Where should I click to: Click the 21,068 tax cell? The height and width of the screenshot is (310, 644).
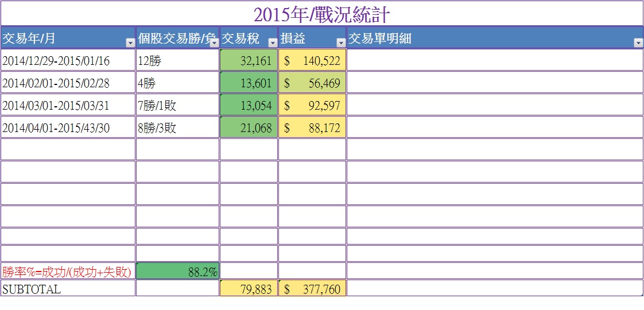pos(249,127)
